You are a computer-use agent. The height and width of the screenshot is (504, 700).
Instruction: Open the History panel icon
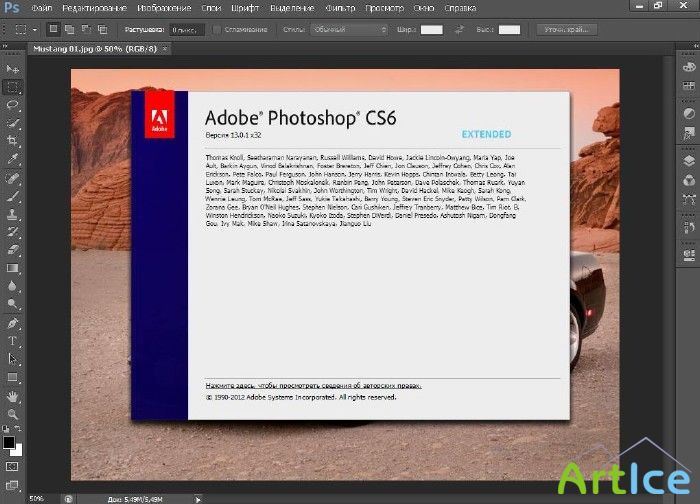689,227
